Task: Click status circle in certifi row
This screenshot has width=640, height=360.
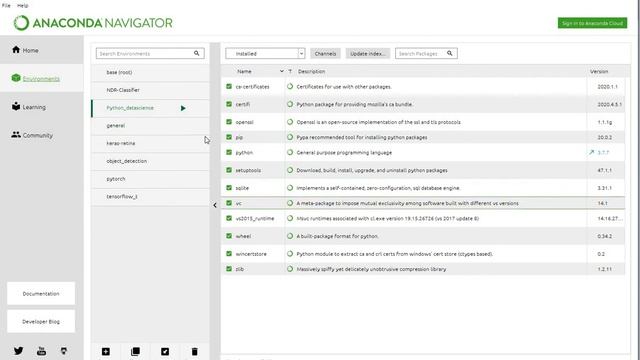Action: [290, 104]
